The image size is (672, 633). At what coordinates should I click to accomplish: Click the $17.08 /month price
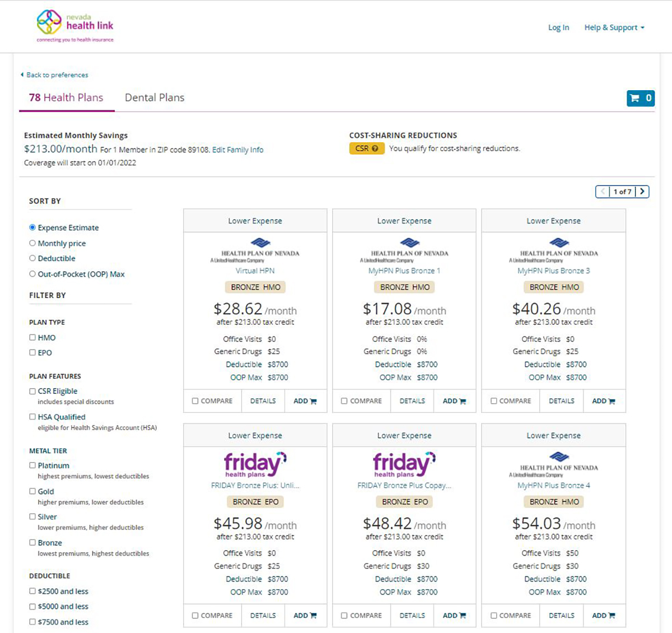pyautogui.click(x=404, y=309)
